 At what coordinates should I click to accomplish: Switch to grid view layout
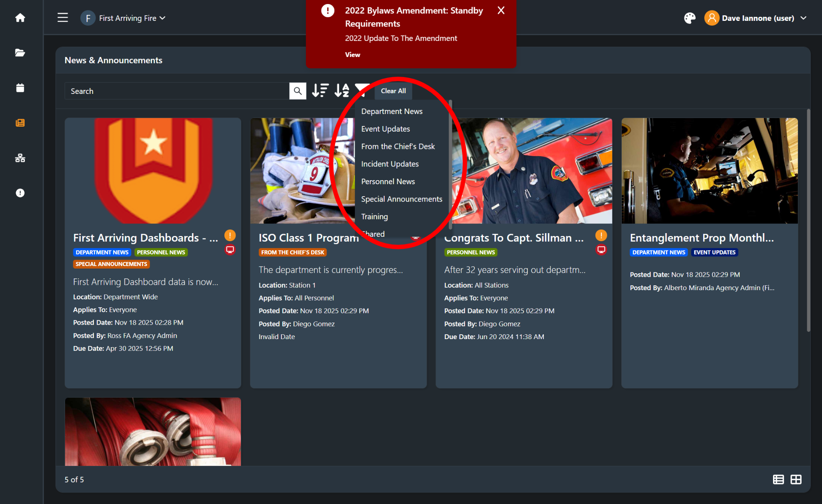796,480
